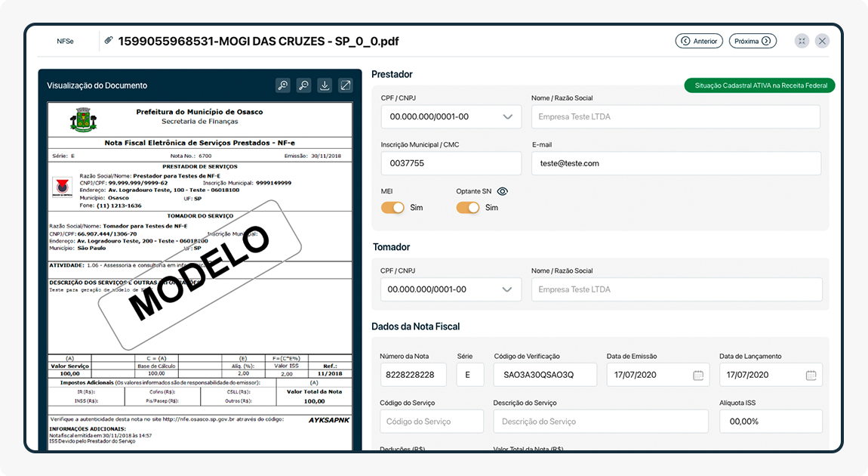868x476 pixels.
Task: Open calendar for Data de Emissão
Action: pos(698,375)
